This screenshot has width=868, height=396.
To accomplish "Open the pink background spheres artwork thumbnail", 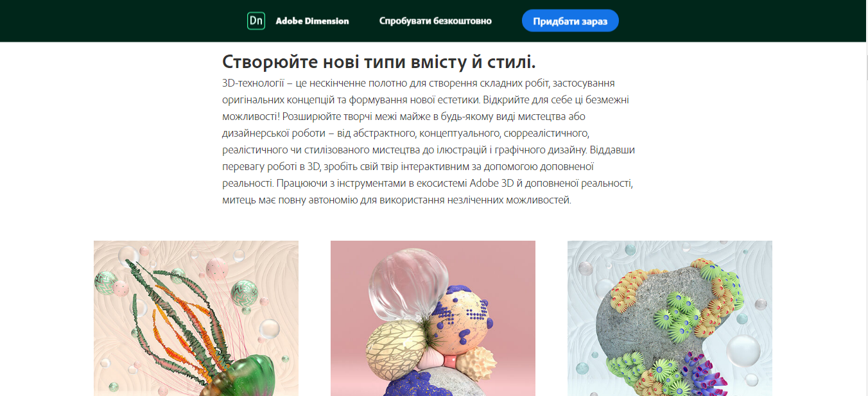I will (x=433, y=318).
